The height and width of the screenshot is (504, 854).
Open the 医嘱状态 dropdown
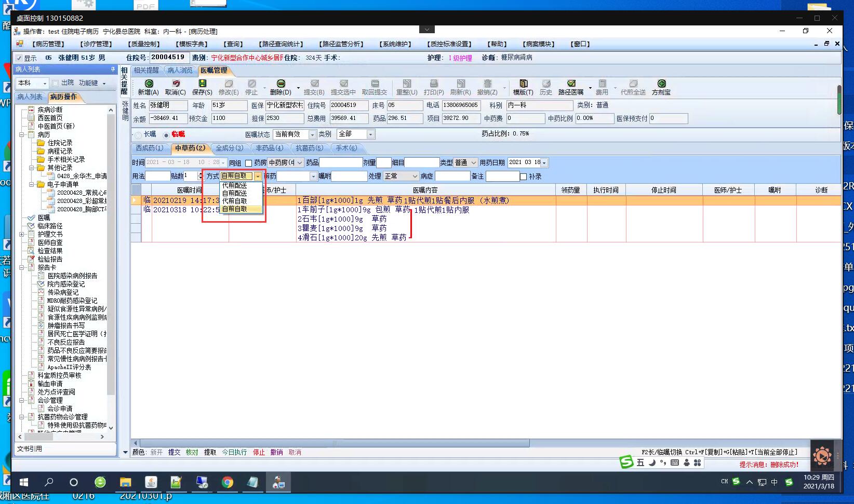[312, 135]
